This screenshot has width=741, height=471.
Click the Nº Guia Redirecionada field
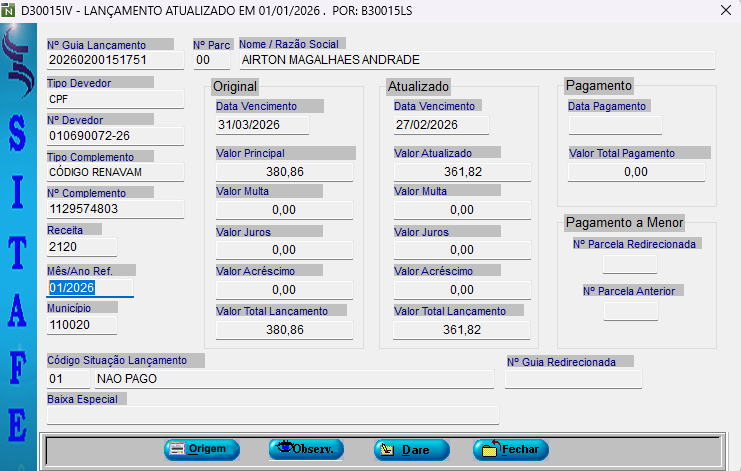pyautogui.click(x=573, y=379)
